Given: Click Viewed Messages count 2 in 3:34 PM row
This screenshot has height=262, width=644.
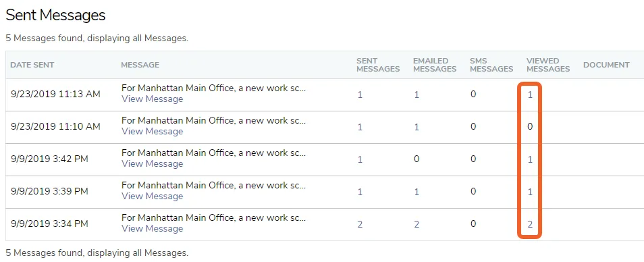Looking at the screenshot, I should point(530,224).
